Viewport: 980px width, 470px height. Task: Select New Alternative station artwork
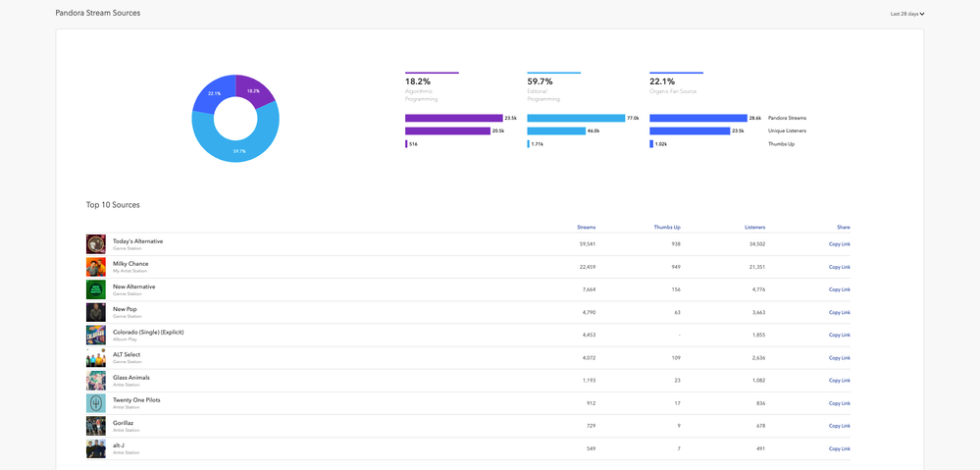(95, 289)
